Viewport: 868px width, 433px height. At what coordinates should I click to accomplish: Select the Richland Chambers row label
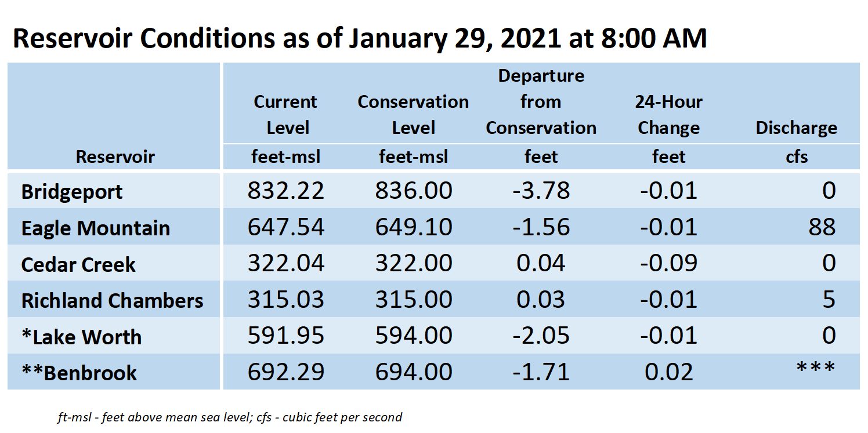[x=113, y=300]
